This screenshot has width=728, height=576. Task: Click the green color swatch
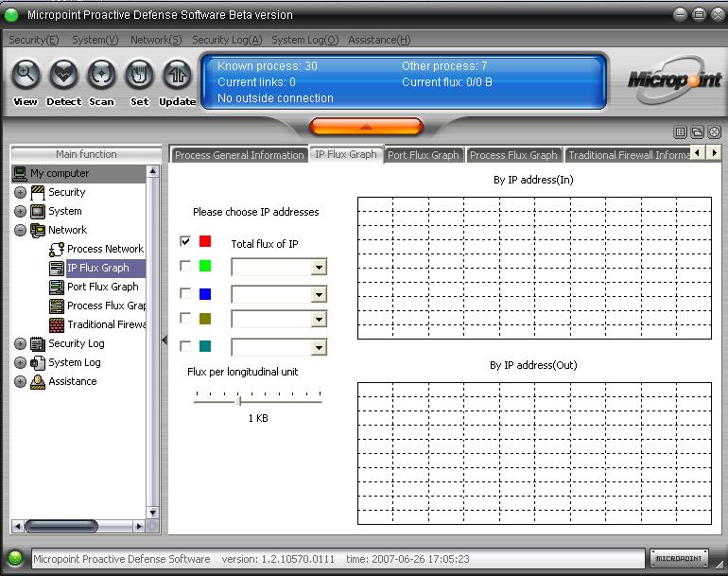tap(205, 266)
